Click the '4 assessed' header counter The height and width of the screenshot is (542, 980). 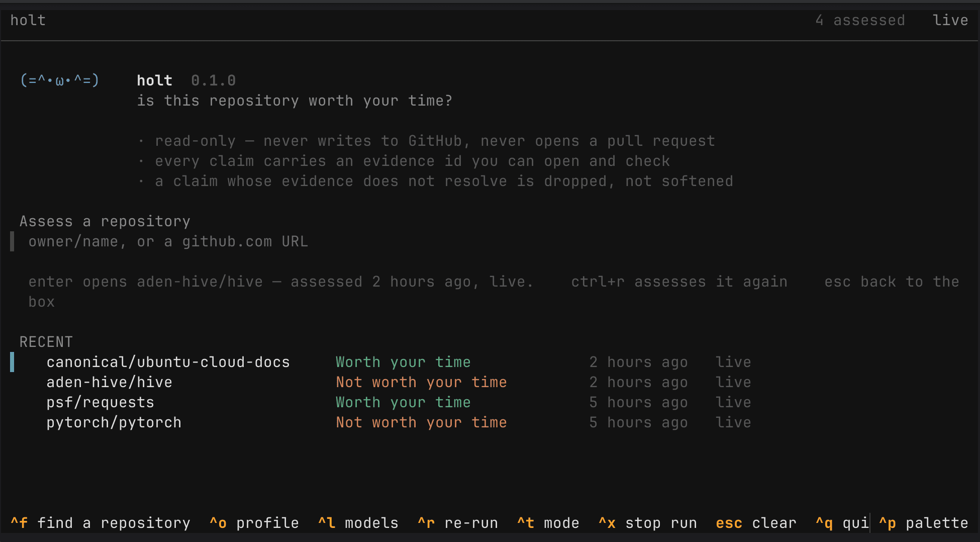click(860, 21)
